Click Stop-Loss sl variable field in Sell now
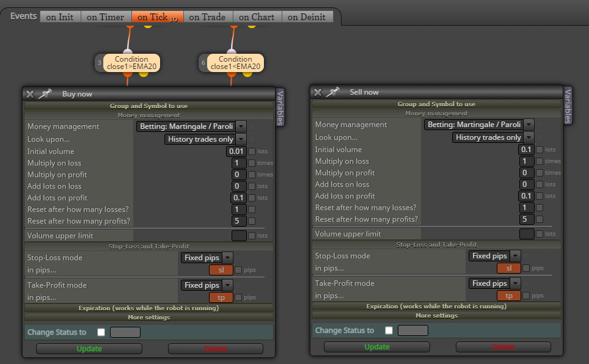Viewport: 589px width, 364px height. (508, 268)
